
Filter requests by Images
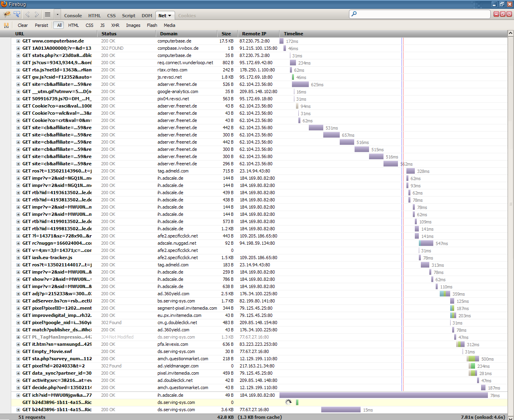(133, 25)
